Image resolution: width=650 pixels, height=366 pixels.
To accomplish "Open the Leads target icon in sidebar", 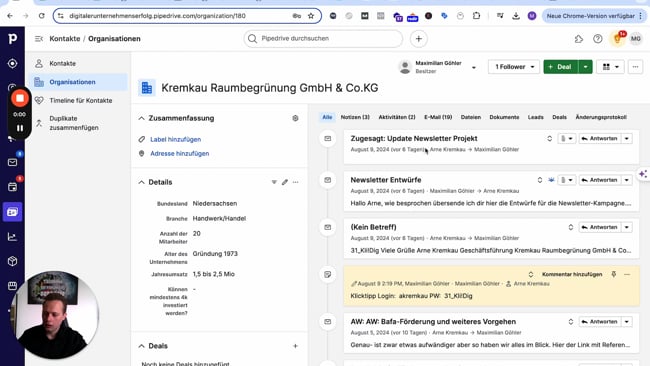I will pos(12,63).
